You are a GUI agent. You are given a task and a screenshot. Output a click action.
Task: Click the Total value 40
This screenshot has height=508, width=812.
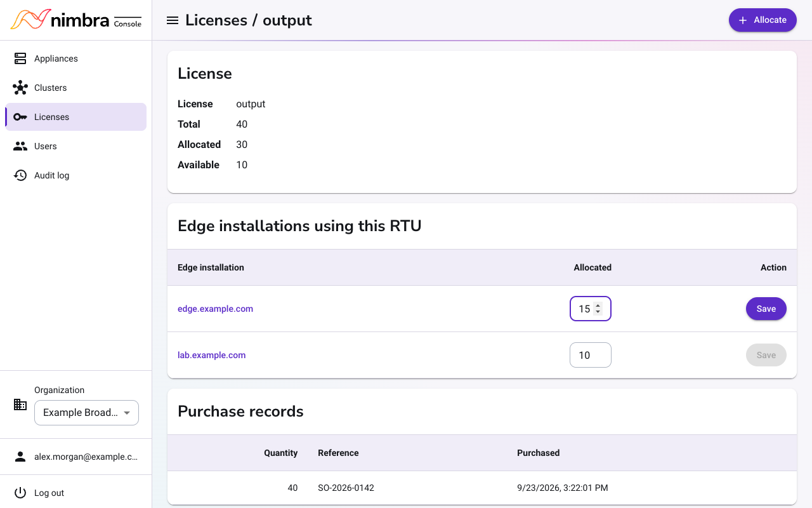coord(242,124)
